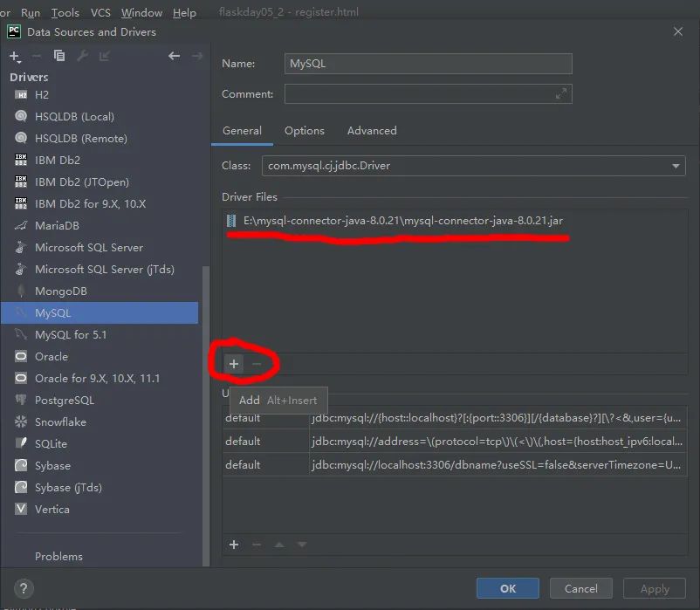Remove URL template with minus icon
The height and width of the screenshot is (610, 700).
(257, 545)
